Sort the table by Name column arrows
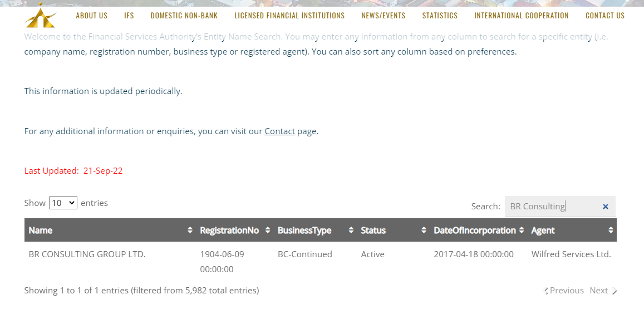 click(x=190, y=230)
